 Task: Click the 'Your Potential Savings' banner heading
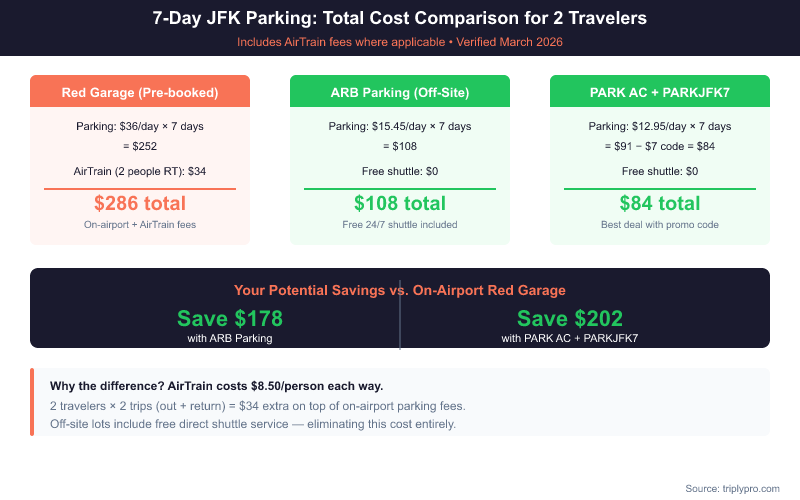click(400, 290)
